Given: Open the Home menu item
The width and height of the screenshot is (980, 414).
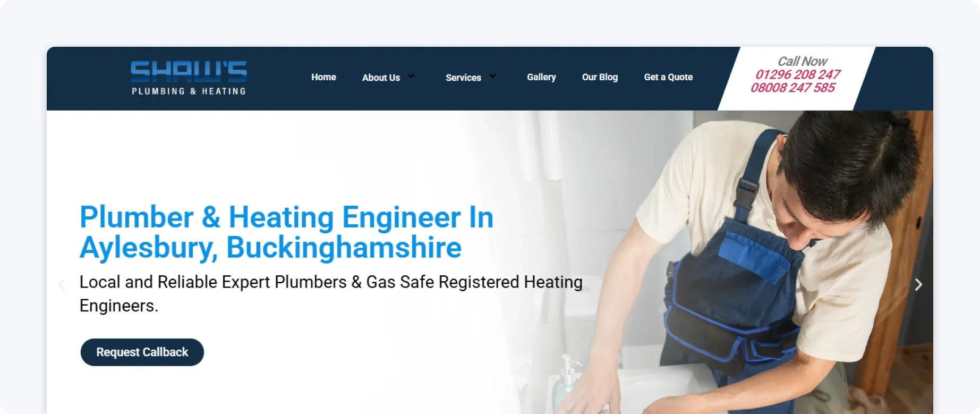Looking at the screenshot, I should [323, 77].
